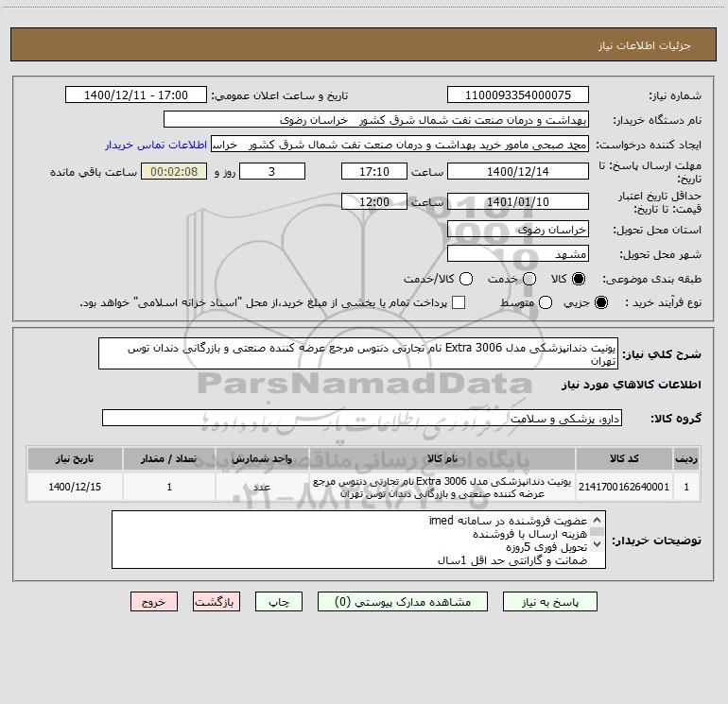Click the ردیف column header
The image size is (728, 704).
pos(686,458)
